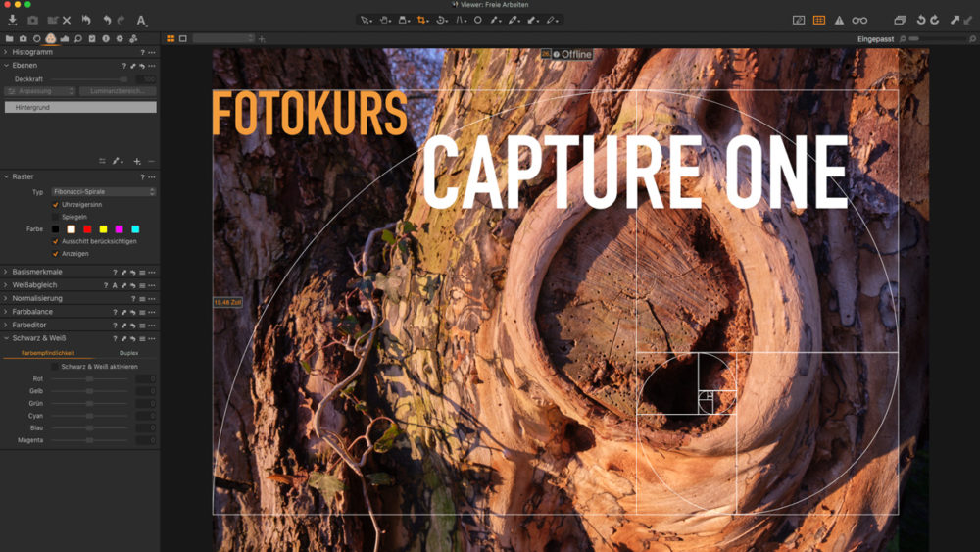Expand the Normalisierung panel
This screenshot has width=980, height=552.
click(x=6, y=299)
